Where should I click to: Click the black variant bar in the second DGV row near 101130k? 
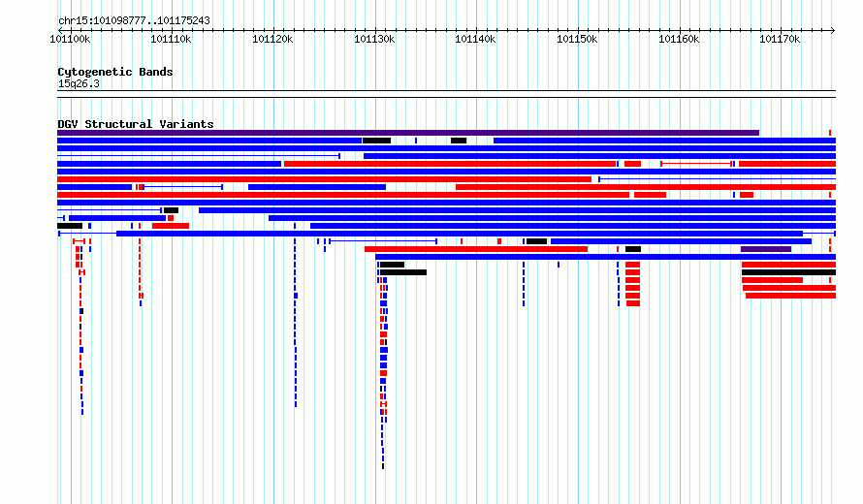pos(376,141)
